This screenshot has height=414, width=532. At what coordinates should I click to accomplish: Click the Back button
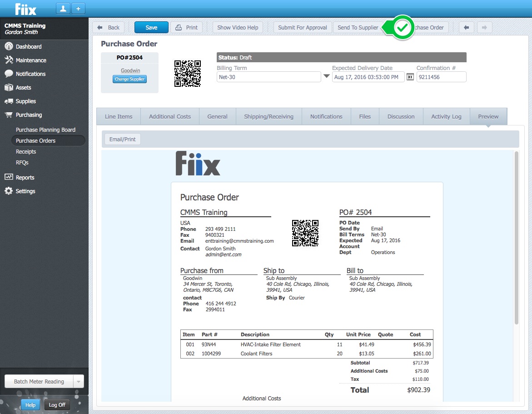(x=109, y=27)
